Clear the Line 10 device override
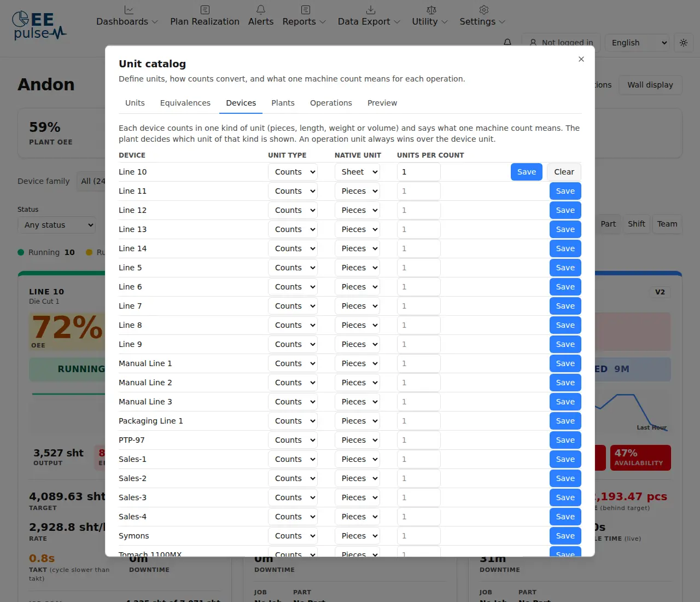The image size is (700, 602). 564,172
